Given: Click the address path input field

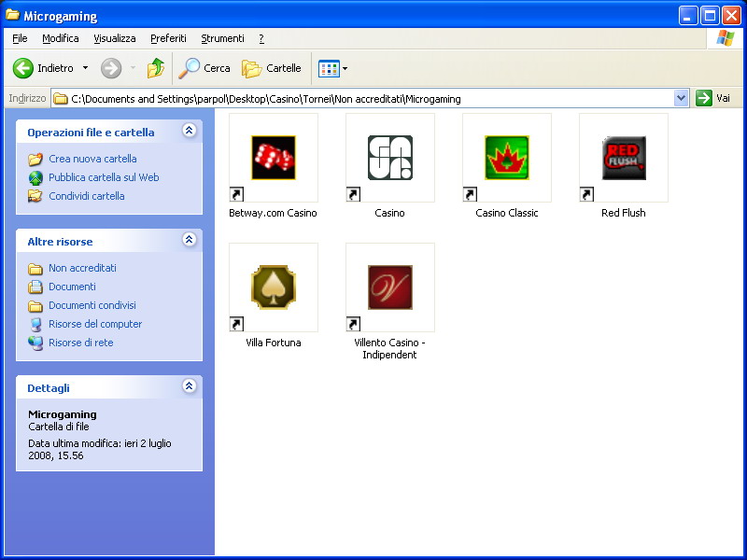Looking at the screenshot, I should 370,99.
